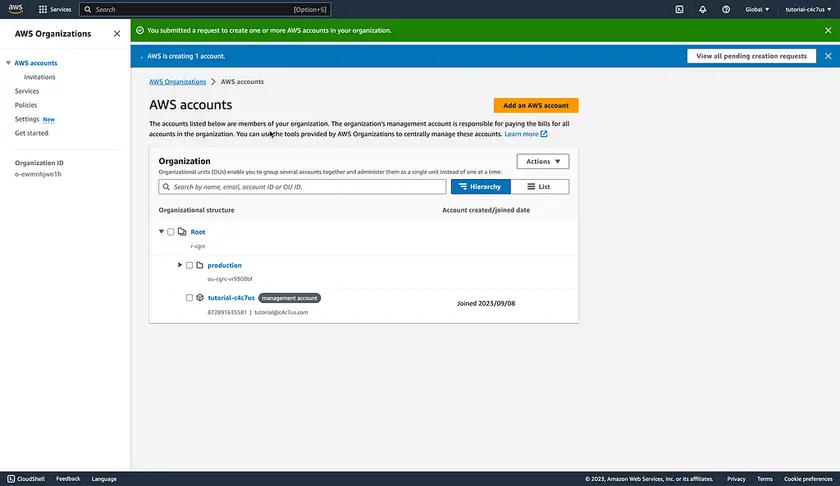
Task: Switch to Hierarchy view
Action: pyautogui.click(x=481, y=186)
